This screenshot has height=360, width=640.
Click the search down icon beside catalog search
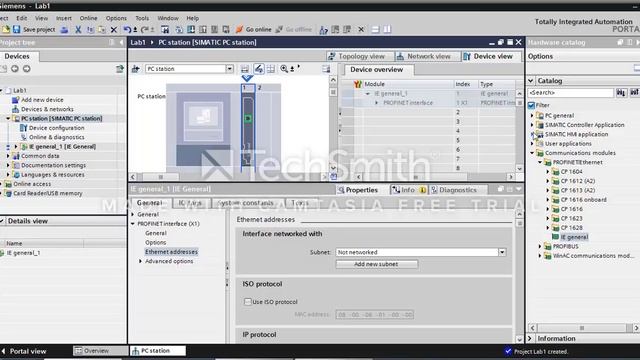621,93
